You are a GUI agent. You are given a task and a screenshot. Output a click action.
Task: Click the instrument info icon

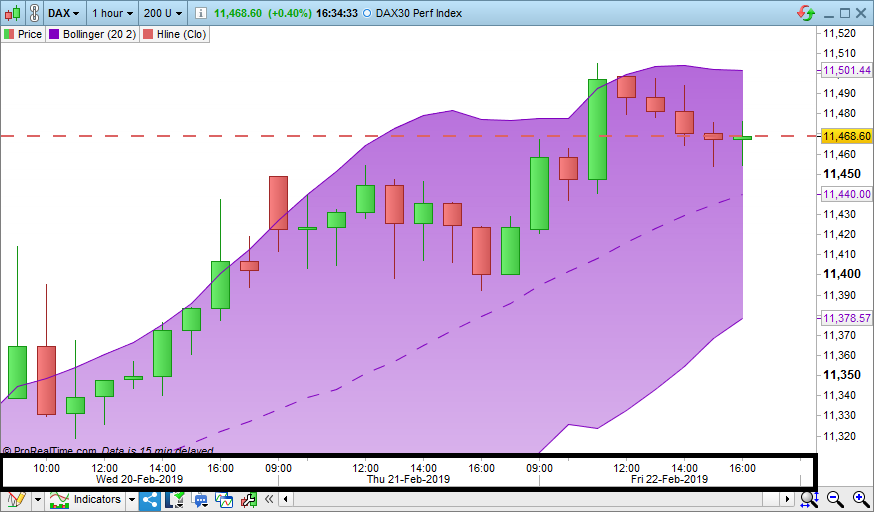pos(201,13)
